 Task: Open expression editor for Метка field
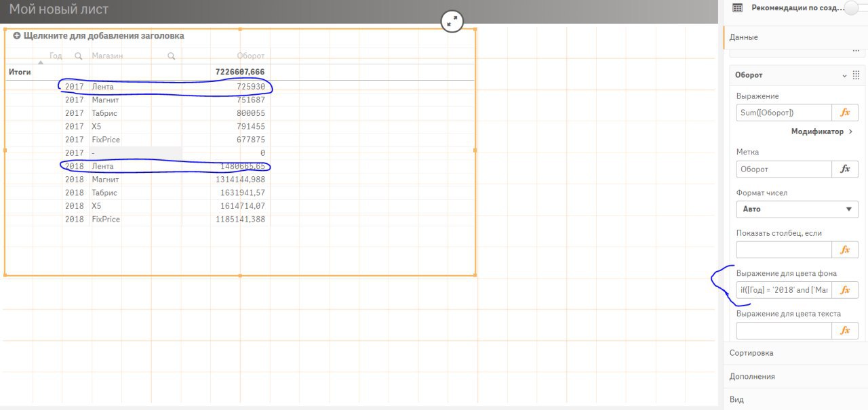pos(845,169)
